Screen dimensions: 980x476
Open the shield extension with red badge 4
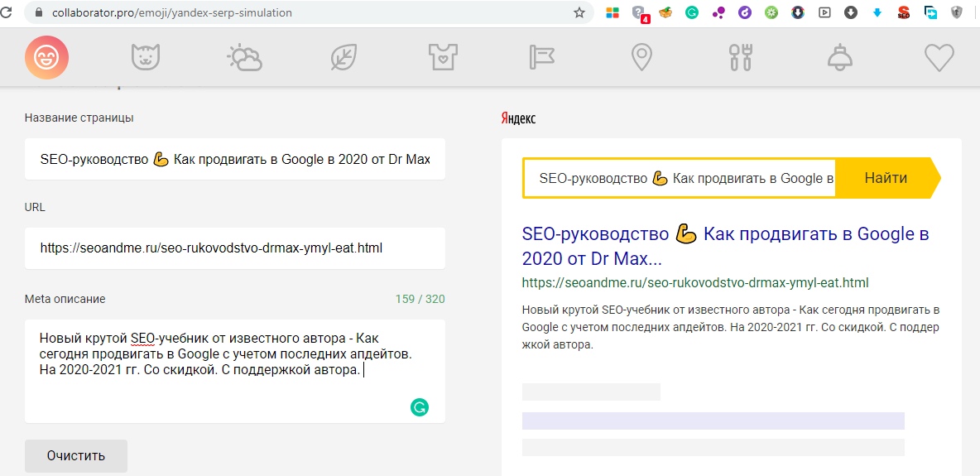639,13
